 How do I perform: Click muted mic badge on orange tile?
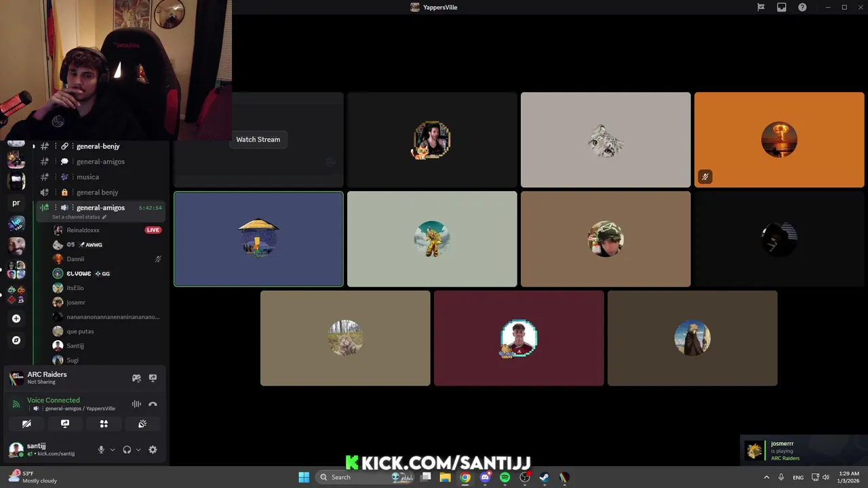[x=705, y=177]
